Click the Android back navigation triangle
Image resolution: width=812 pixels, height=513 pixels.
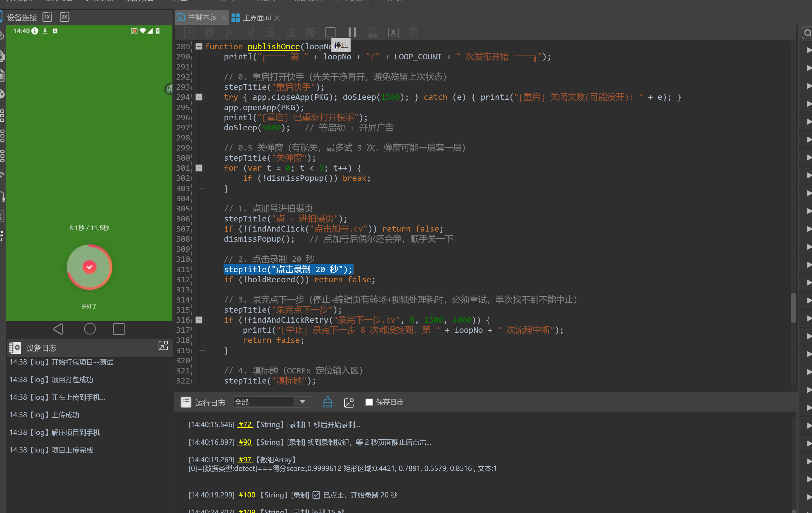point(58,329)
